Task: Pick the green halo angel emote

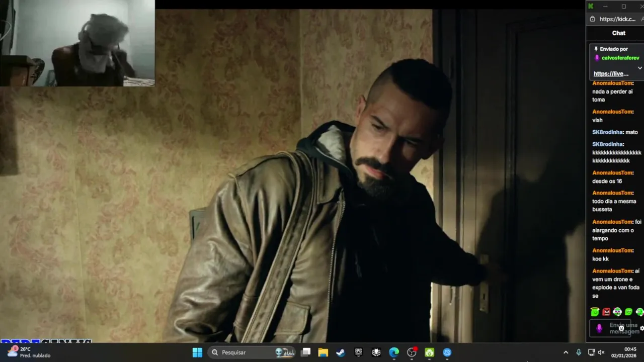Action: coord(595,312)
